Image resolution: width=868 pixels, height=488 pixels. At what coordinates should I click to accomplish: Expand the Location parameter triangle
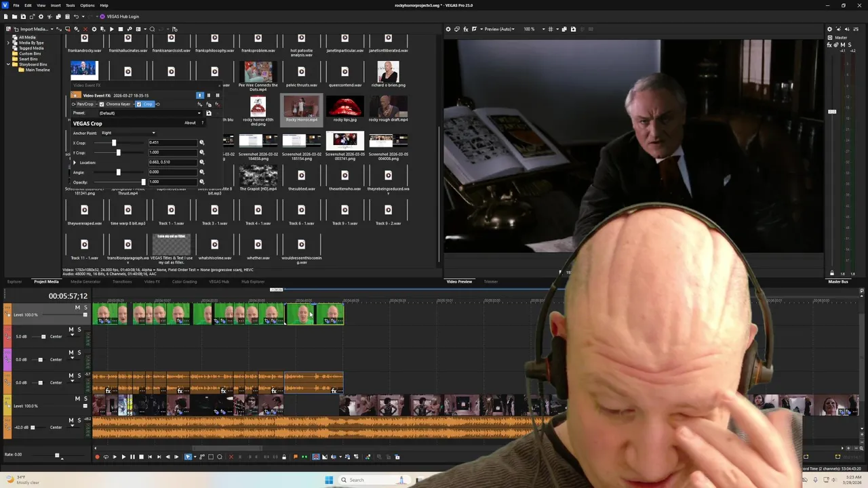(75, 163)
